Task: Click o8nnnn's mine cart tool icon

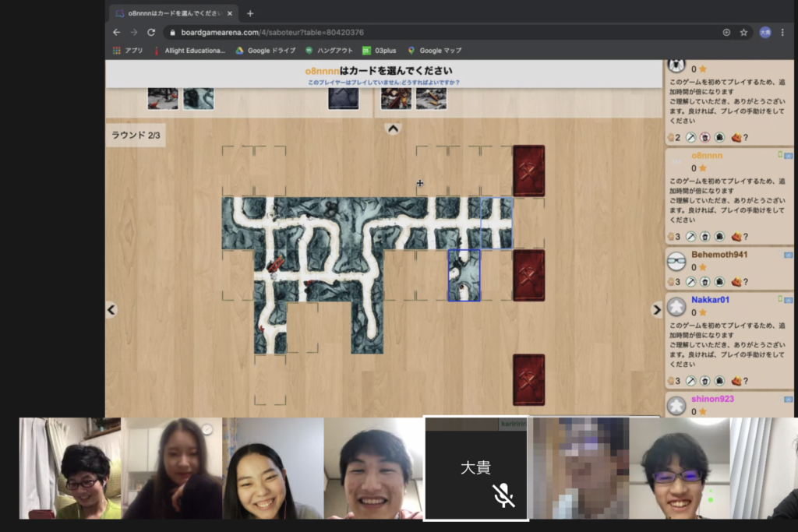Action: point(719,237)
